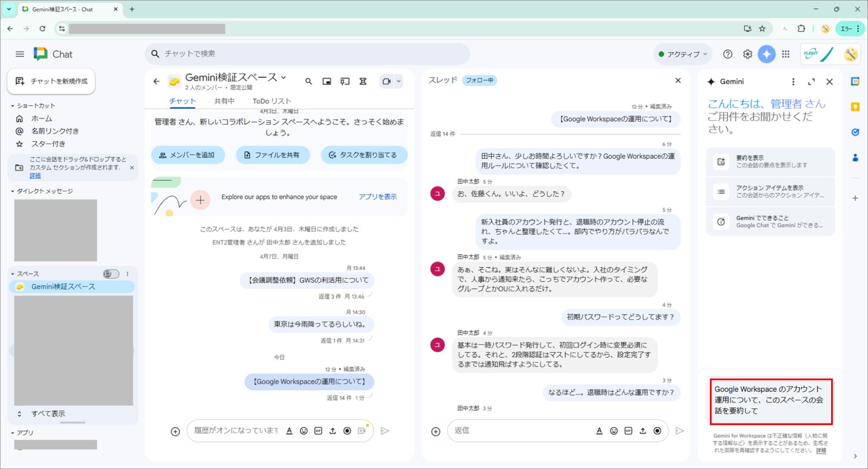Click チャットを新規作成 button
Viewport: 868px width, 469px height.
click(51, 81)
